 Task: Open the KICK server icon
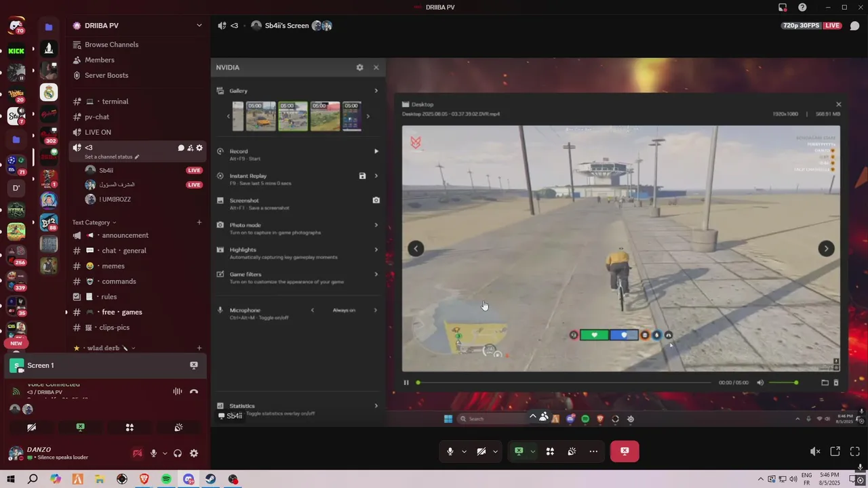tap(16, 51)
